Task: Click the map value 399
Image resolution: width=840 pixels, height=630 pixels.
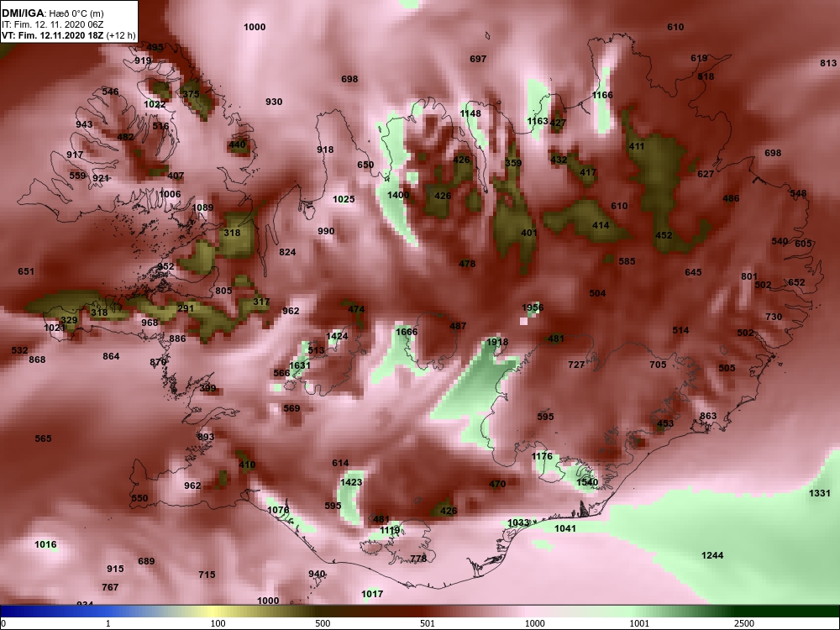Action: (x=207, y=388)
